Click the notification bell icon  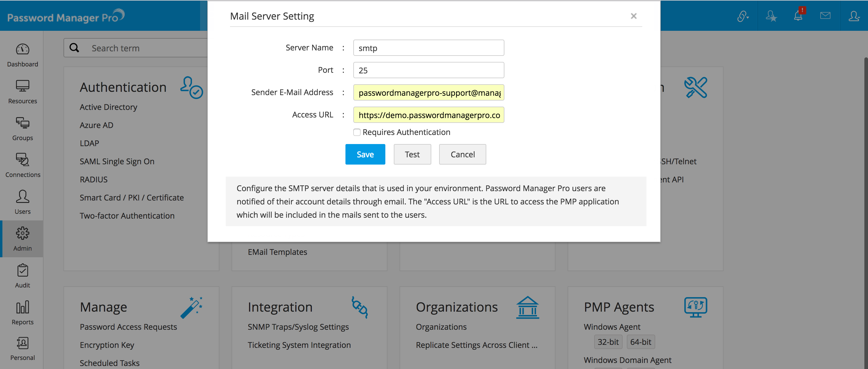coord(798,15)
